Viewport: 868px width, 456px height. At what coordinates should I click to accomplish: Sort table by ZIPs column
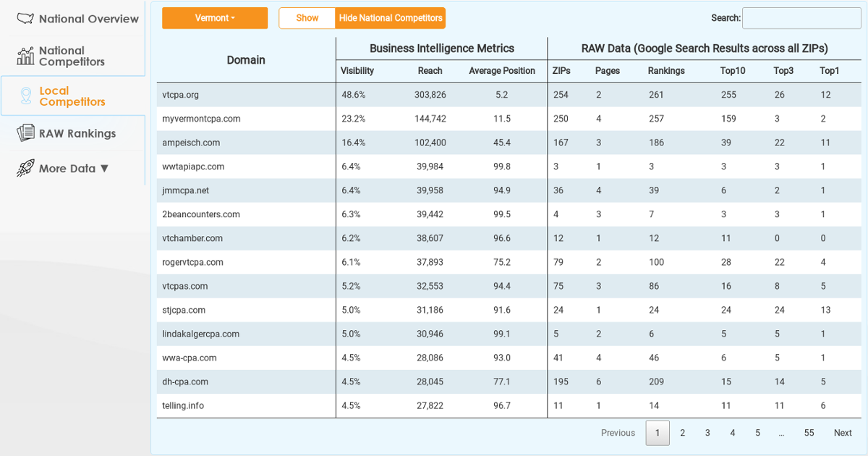tap(561, 71)
